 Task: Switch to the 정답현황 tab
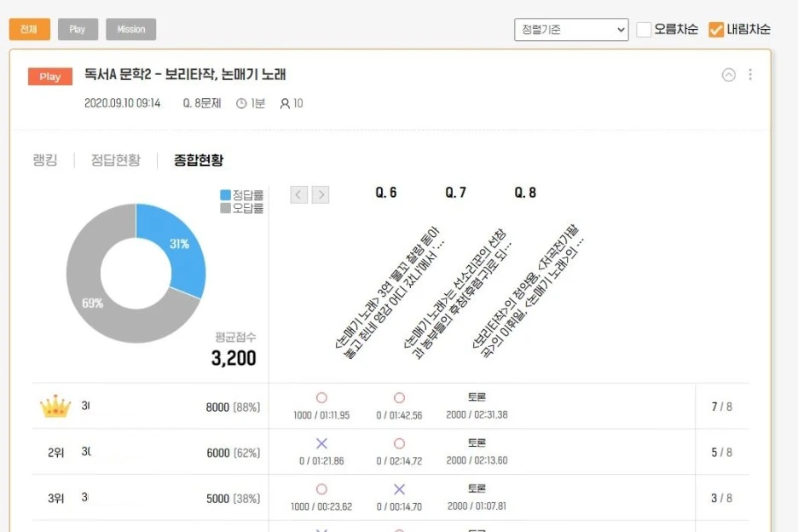tap(116, 159)
